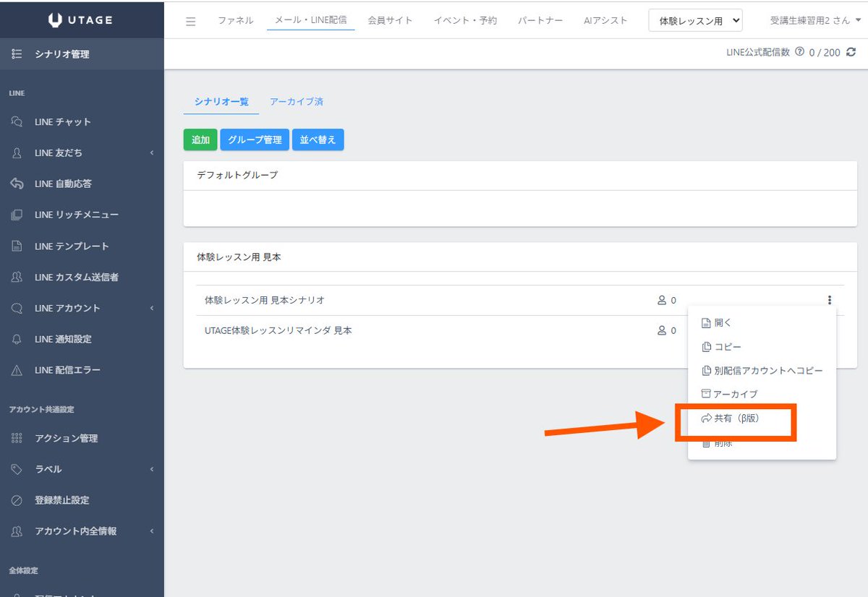Open the ファネル tab

tap(236, 20)
